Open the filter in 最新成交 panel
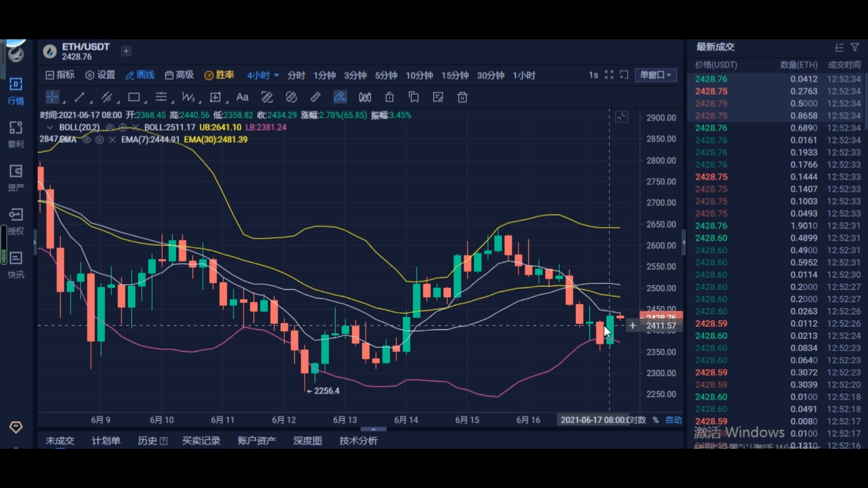 (854, 47)
